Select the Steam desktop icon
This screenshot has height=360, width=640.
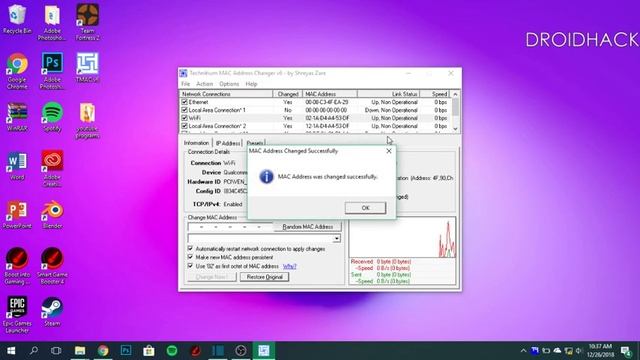(52, 312)
